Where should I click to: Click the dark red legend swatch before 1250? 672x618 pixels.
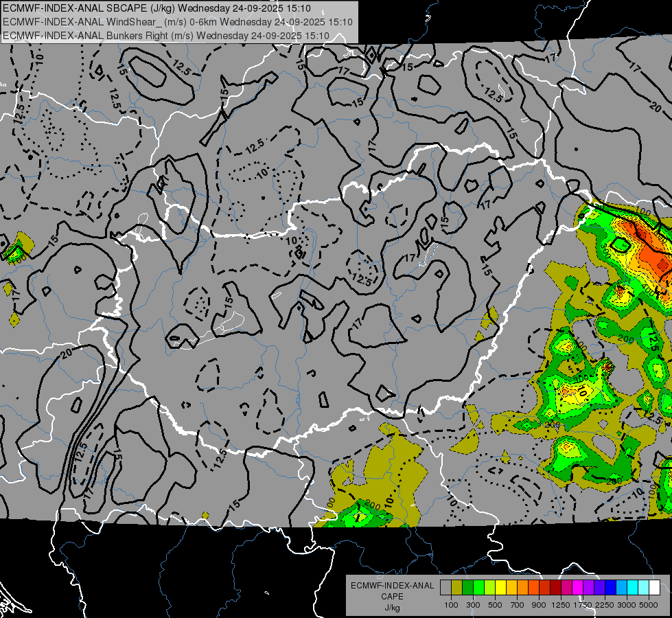[556, 588]
